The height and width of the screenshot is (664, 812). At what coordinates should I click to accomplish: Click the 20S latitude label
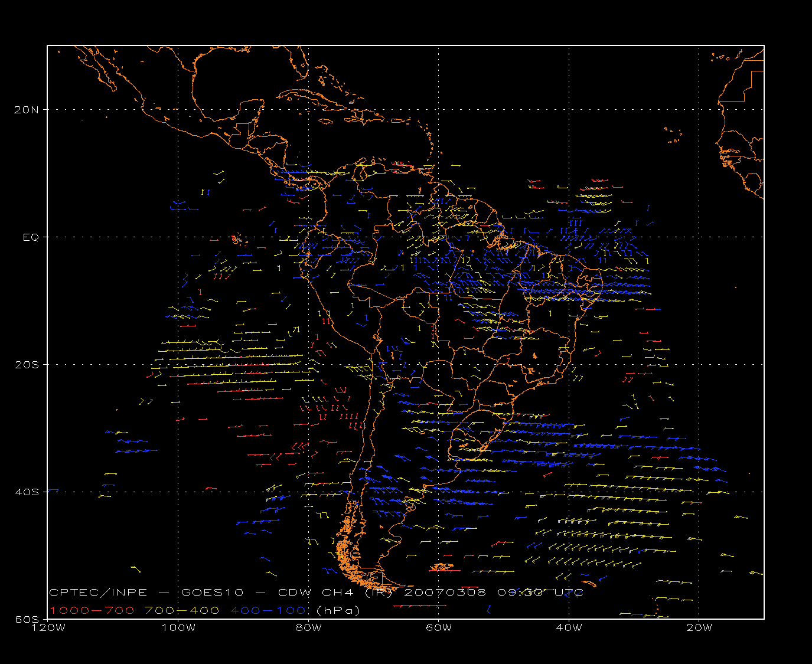pos(27,365)
